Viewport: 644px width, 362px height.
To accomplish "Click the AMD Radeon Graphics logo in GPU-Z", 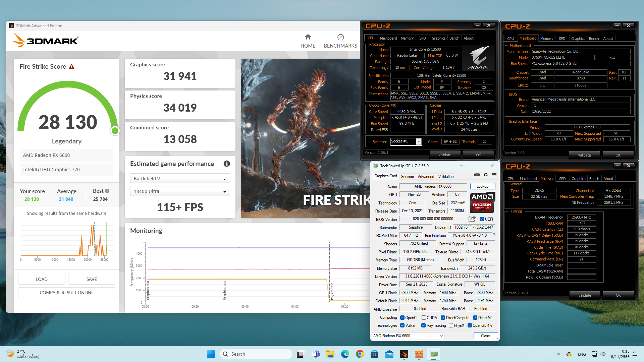I will [482, 202].
